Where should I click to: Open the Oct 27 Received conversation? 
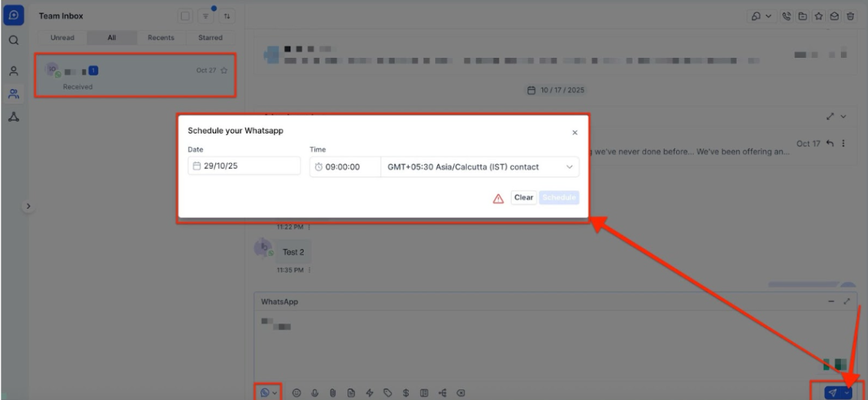pos(136,76)
